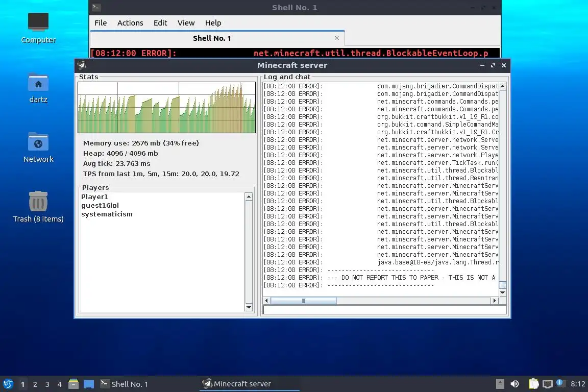This screenshot has width=588, height=392.
Task: Click the red error line in Shell terminal
Action: 295,53
